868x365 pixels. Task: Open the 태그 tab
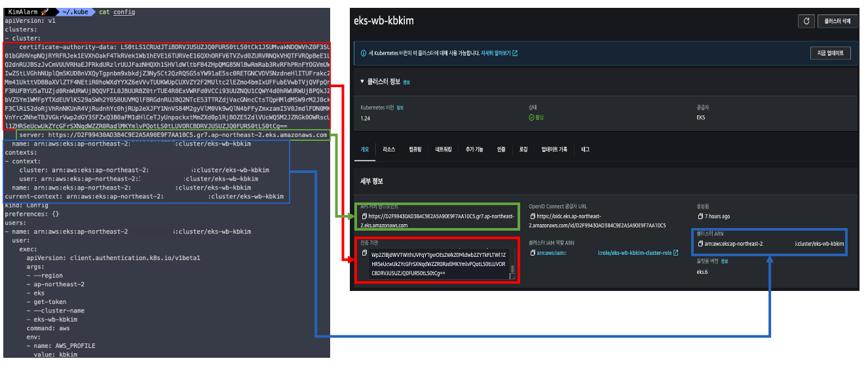pyautogui.click(x=585, y=149)
